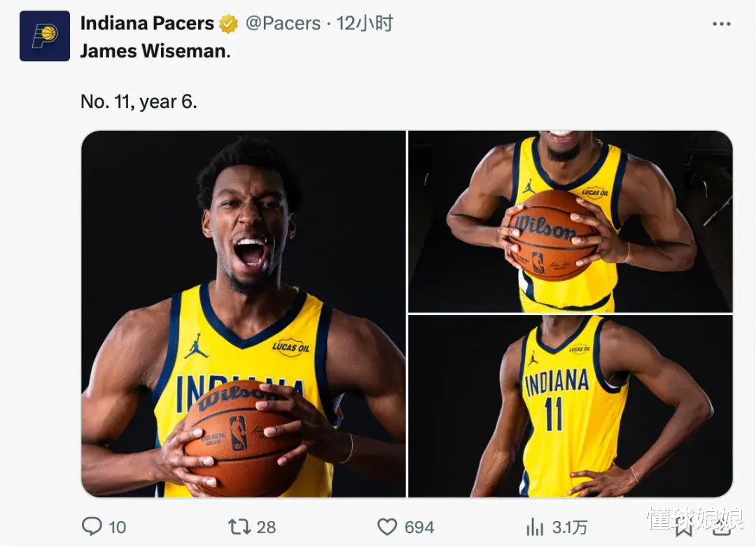Click the retweet count 28
Viewport: 756px width, 547px height.
[266, 527]
